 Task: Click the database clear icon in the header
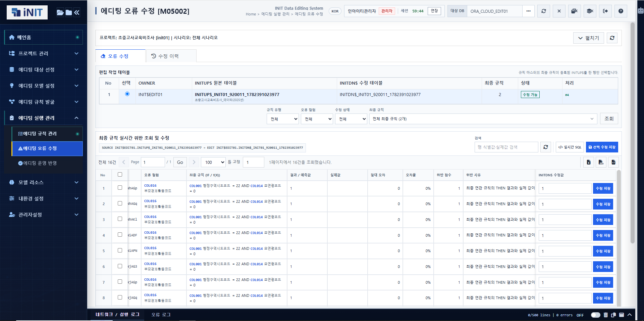pyautogui.click(x=575, y=11)
